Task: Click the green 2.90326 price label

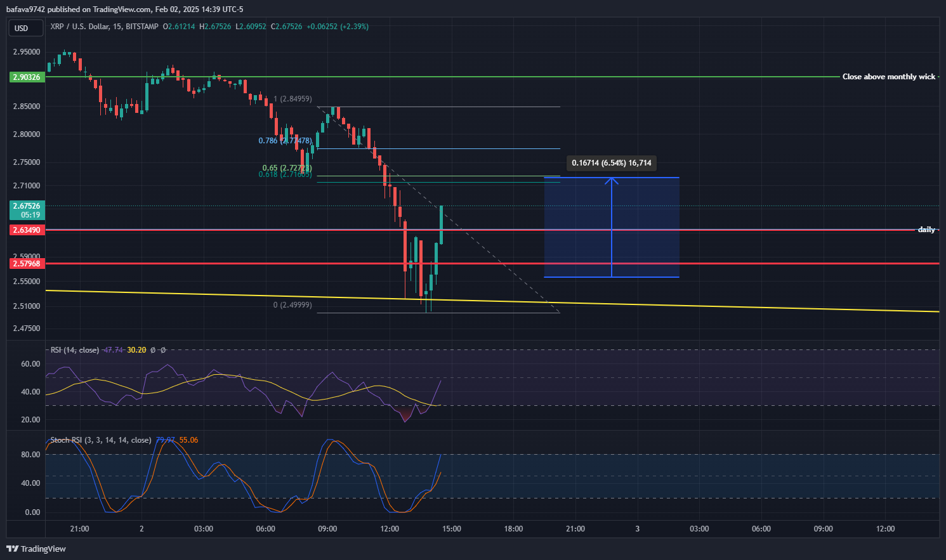Action: coord(27,77)
